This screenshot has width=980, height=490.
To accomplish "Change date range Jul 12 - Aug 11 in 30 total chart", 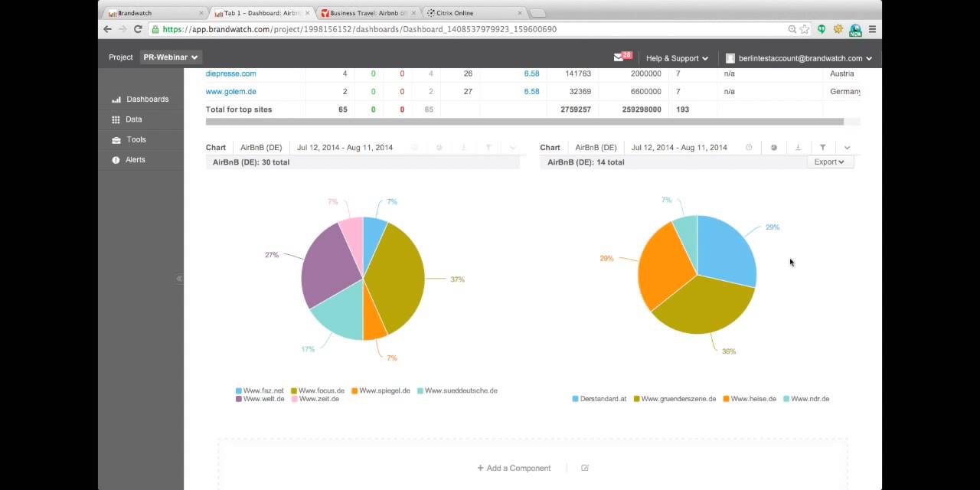I will [345, 148].
